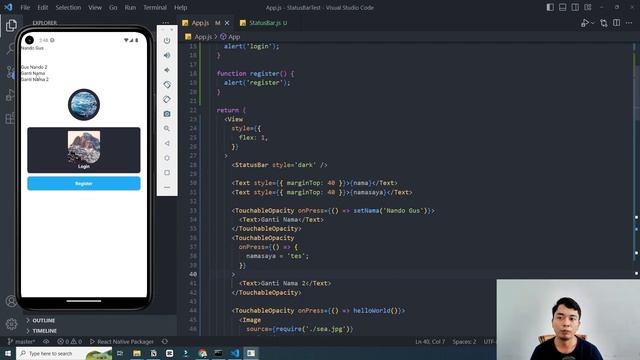Click the emulator overview square button
This screenshot has width=640, height=360.
click(167, 173)
